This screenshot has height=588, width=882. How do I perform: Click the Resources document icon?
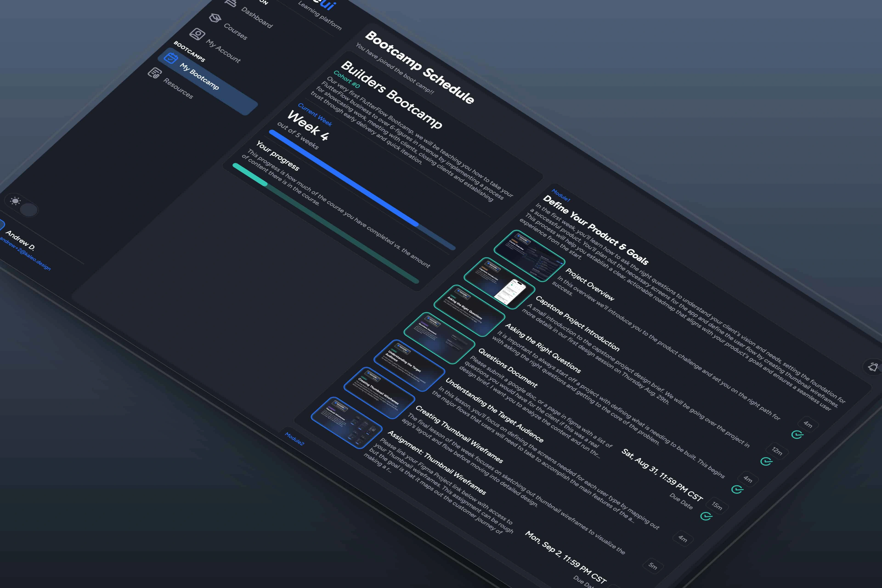tap(154, 73)
